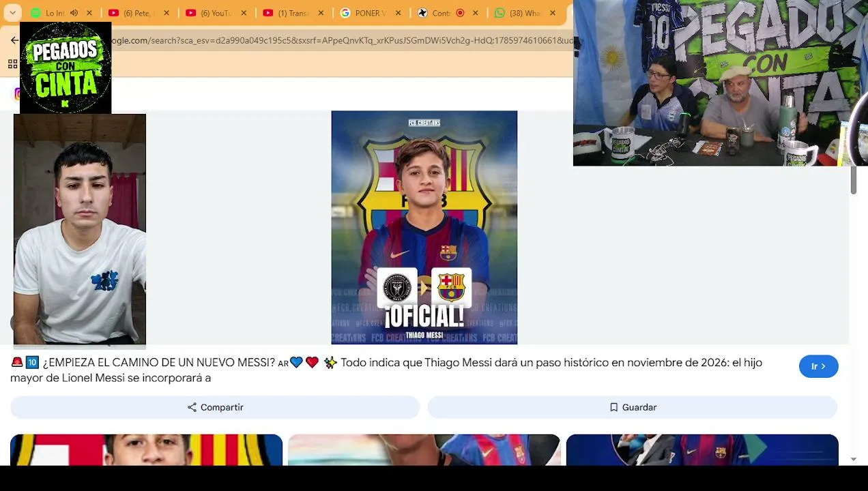Close the 'Lo Int' Spotify tab
Viewport: 868px width, 491px height.
point(89,13)
